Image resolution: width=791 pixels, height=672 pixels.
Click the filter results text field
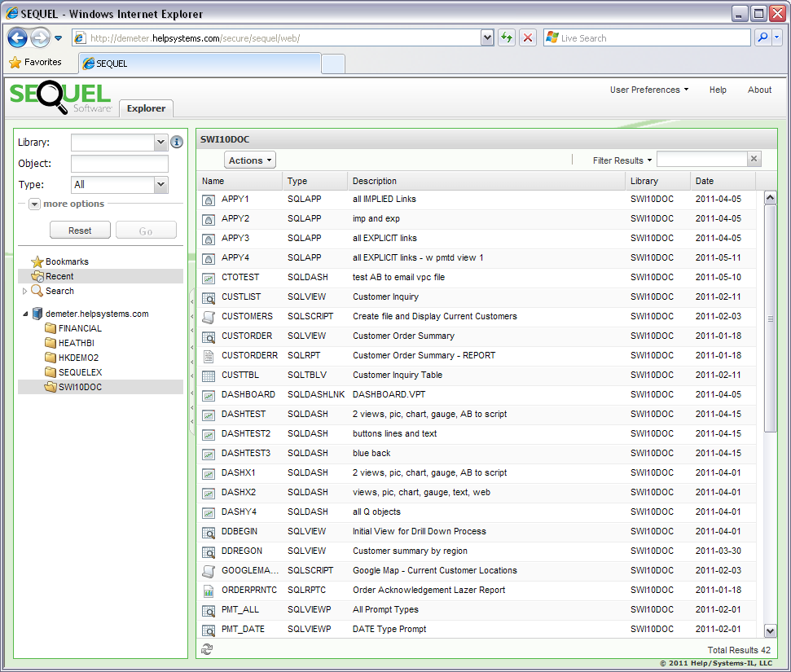click(x=701, y=159)
